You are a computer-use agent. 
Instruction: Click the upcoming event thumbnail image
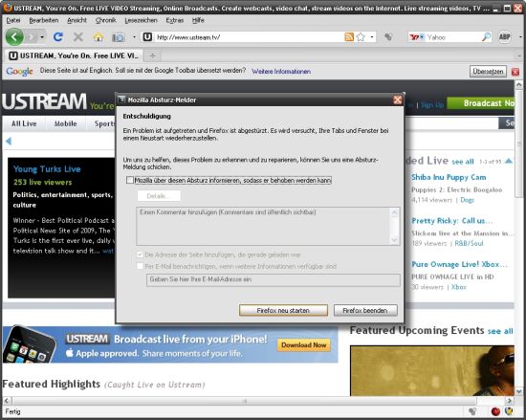432,370
